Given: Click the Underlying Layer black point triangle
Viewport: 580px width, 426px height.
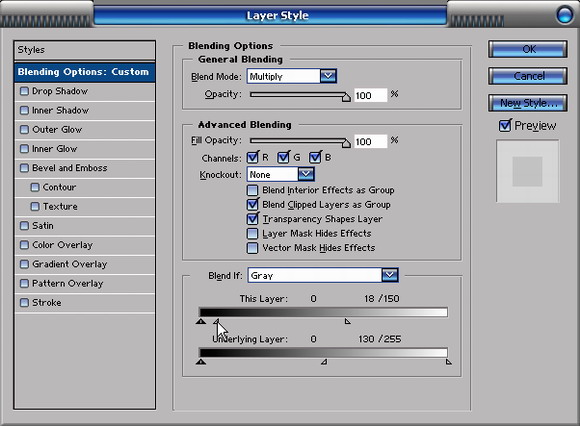Looking at the screenshot, I should 201,362.
